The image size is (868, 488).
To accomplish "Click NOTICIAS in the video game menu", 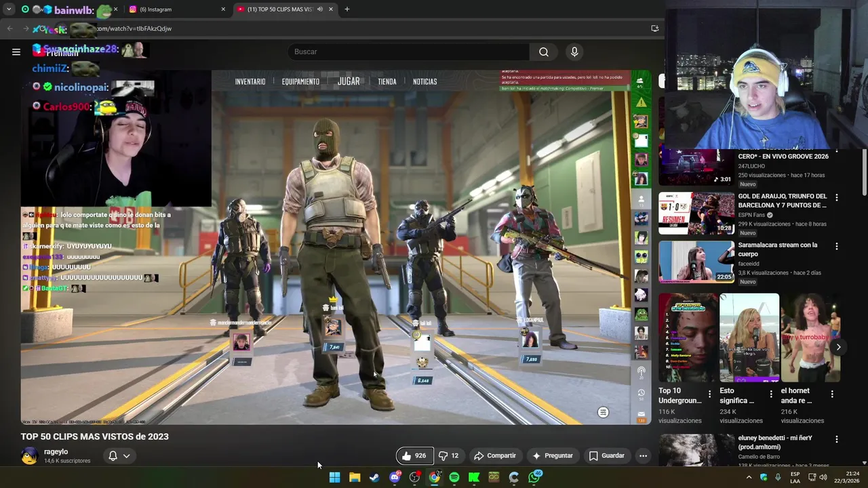I will 425,81.
